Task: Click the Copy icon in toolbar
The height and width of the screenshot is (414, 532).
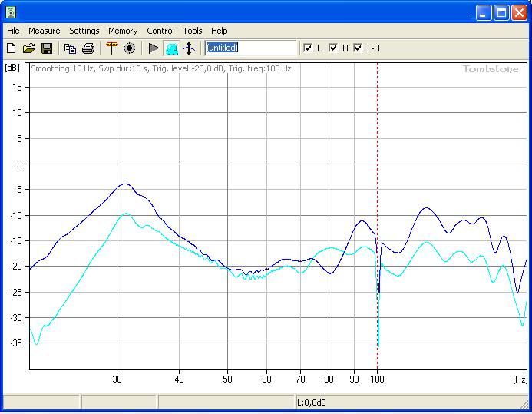Action: pyautogui.click(x=70, y=48)
